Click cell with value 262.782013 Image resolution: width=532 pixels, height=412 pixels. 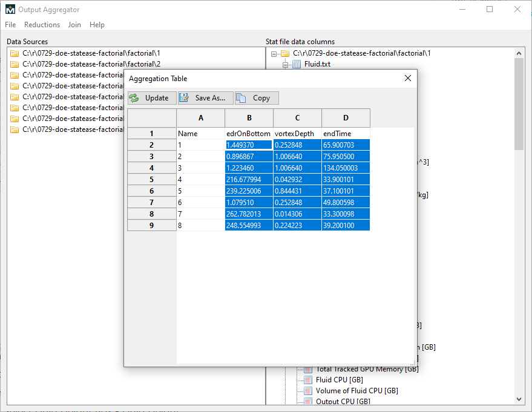click(249, 214)
